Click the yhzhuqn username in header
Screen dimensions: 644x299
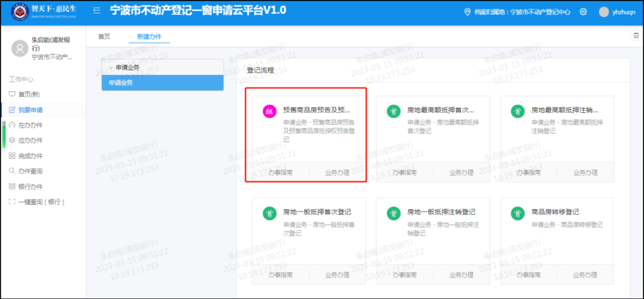(x=624, y=12)
